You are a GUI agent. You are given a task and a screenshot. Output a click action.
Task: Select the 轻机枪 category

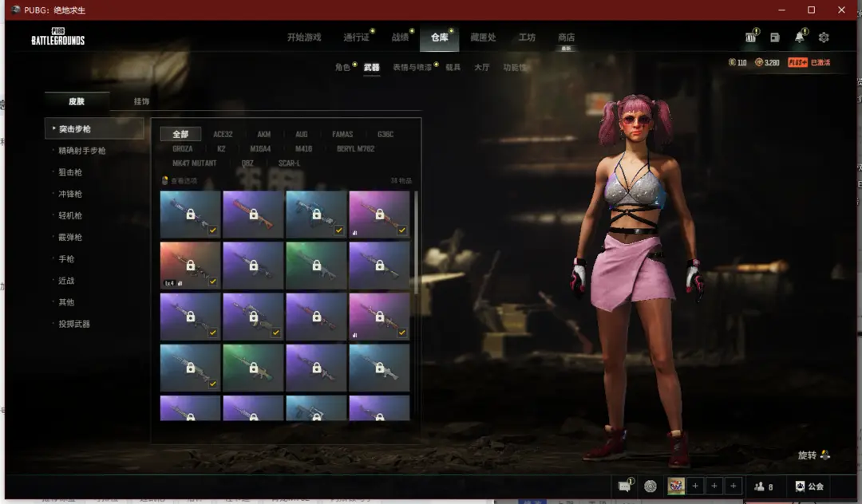[x=70, y=216]
